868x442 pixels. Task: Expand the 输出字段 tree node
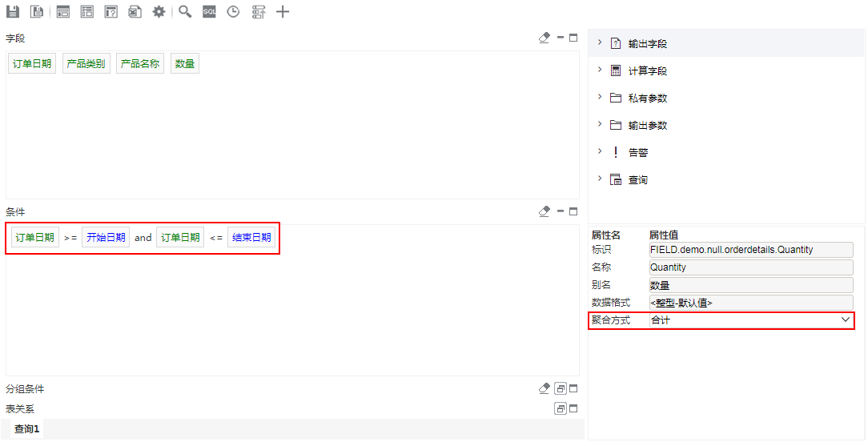click(x=600, y=42)
